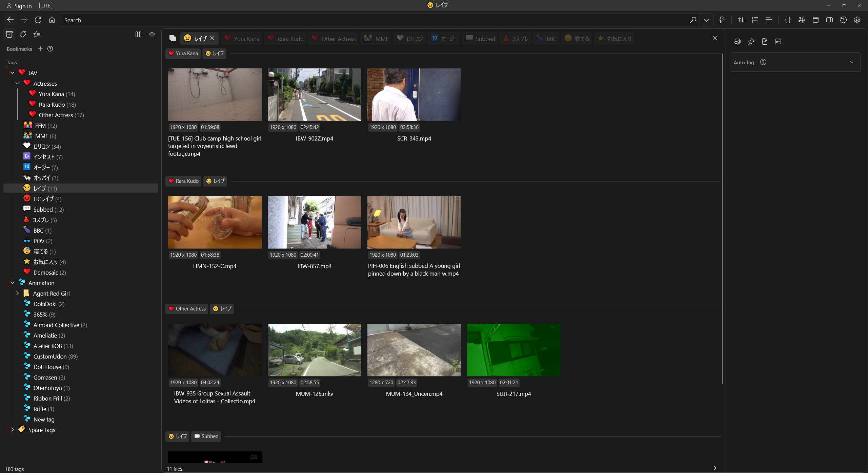
Task: Click the grouped list view icon
Action: pyautogui.click(x=755, y=20)
